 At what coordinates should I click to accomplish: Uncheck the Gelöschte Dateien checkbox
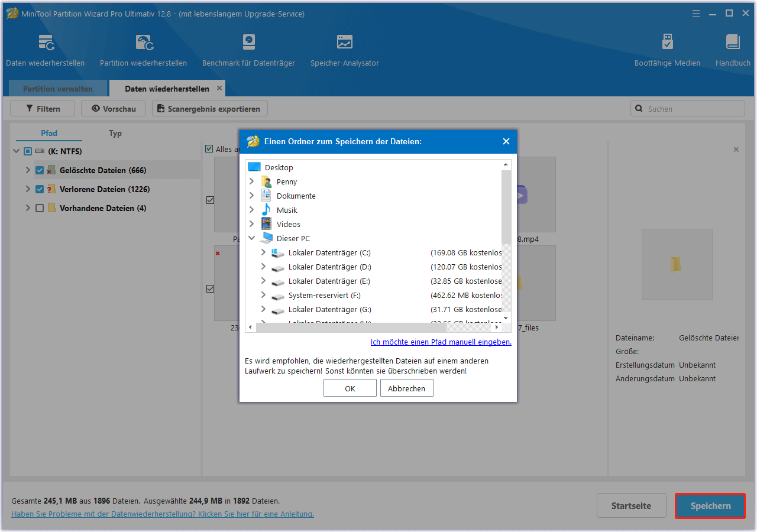click(40, 170)
